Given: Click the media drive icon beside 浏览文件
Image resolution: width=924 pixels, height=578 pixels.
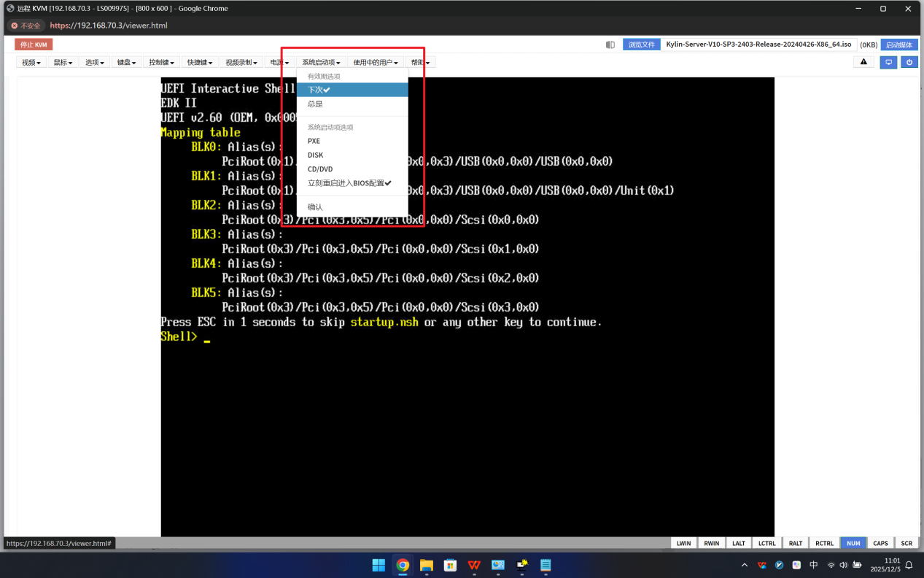Looking at the screenshot, I should pyautogui.click(x=610, y=45).
